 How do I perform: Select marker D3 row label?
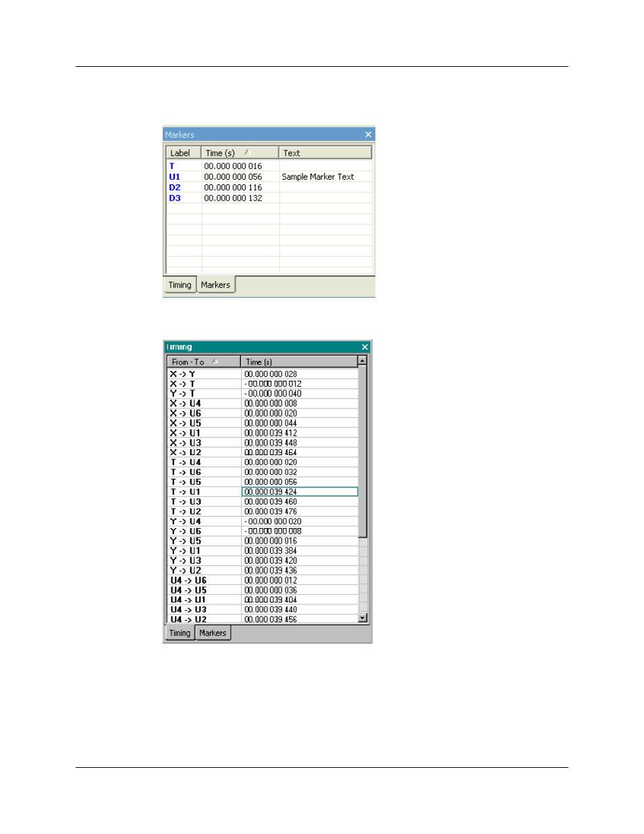point(175,199)
